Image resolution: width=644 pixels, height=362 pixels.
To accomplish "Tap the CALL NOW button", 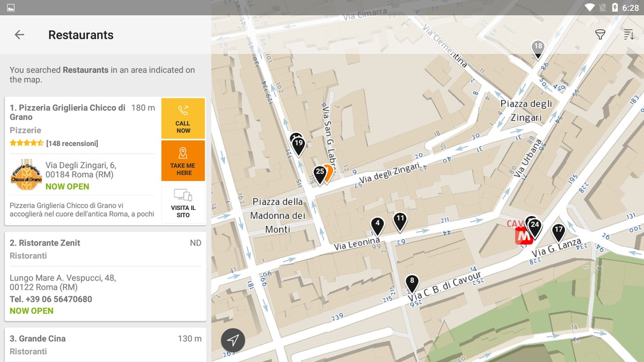I will coord(183,119).
